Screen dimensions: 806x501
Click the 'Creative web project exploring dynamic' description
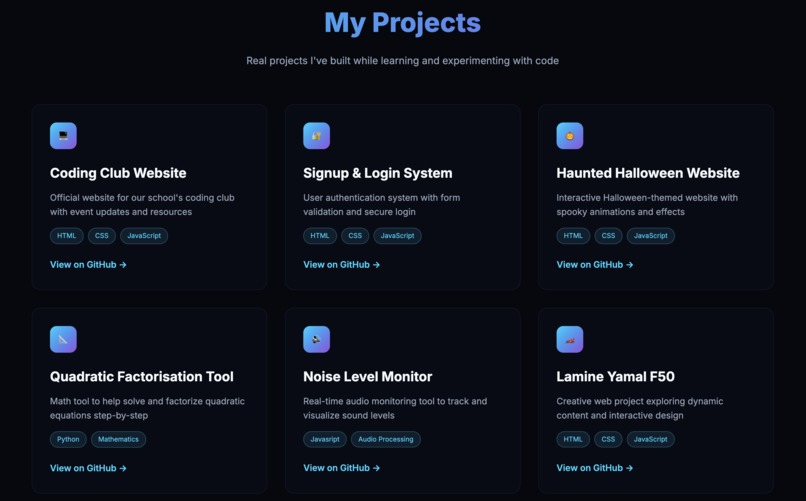(x=640, y=408)
